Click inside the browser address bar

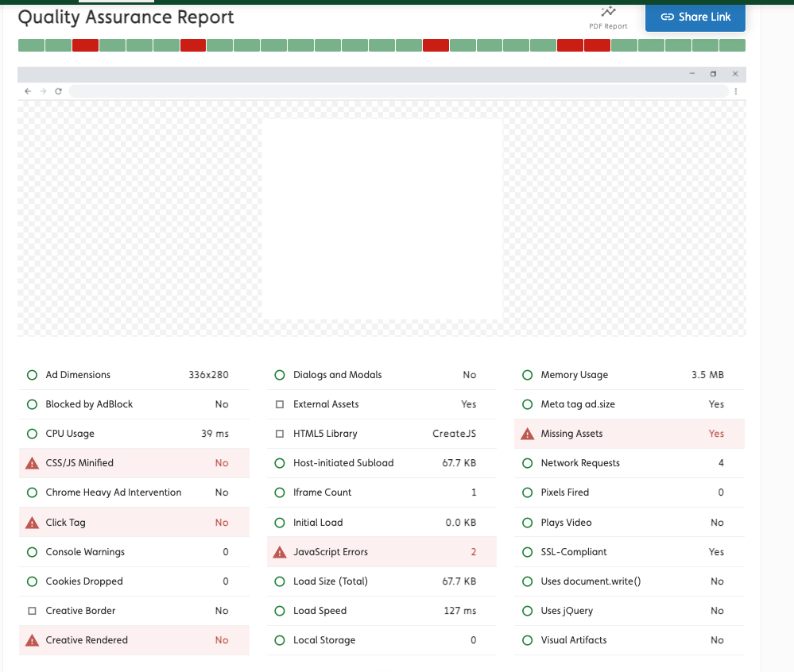point(397,91)
